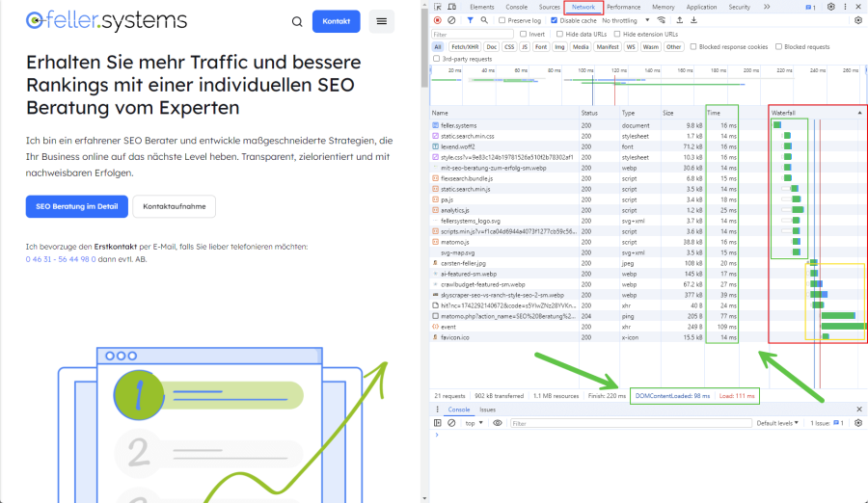Viewport: 868px width, 503px height.
Task: Click the Size column header
Action: (x=682, y=113)
